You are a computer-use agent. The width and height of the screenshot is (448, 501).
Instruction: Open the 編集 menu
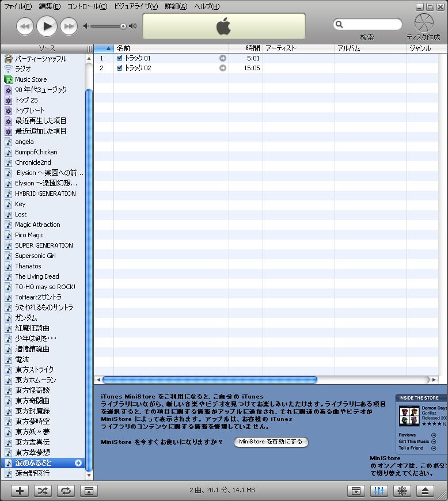(x=50, y=6)
